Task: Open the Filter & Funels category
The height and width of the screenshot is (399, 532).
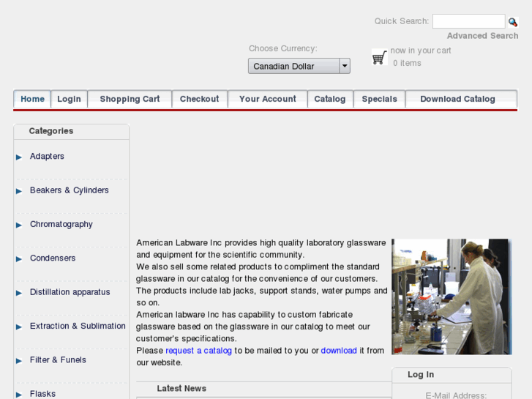Action: tap(58, 360)
